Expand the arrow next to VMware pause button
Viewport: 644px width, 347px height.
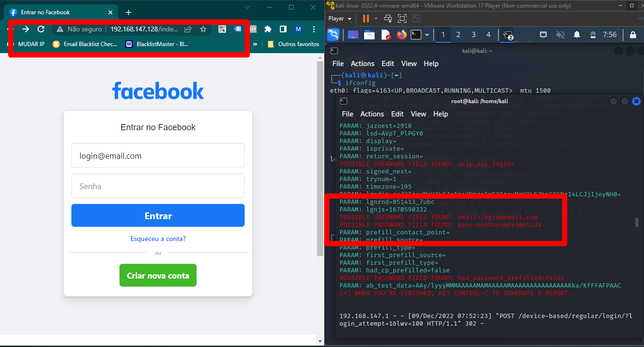[376, 19]
